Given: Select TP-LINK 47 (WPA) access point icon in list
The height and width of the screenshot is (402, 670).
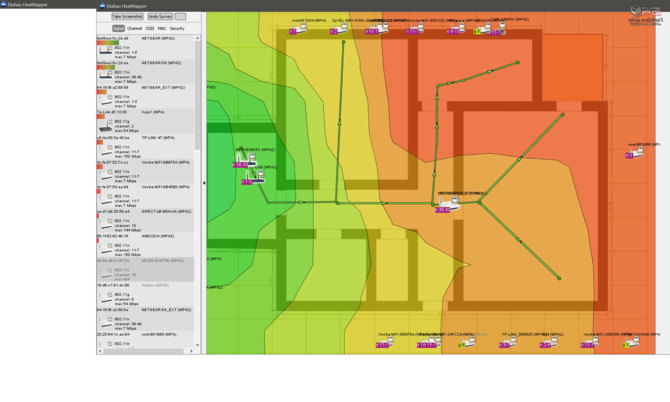Looking at the screenshot, I should [x=105, y=150].
